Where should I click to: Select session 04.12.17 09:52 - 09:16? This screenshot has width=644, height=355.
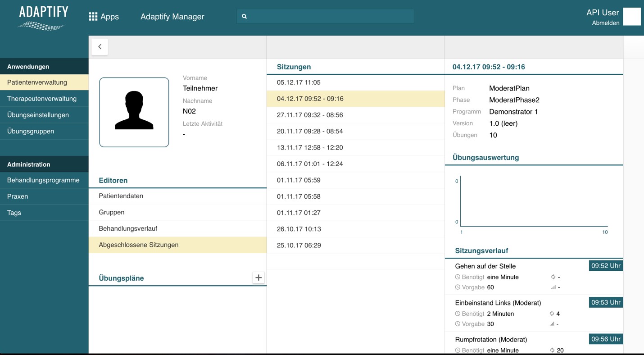click(355, 99)
